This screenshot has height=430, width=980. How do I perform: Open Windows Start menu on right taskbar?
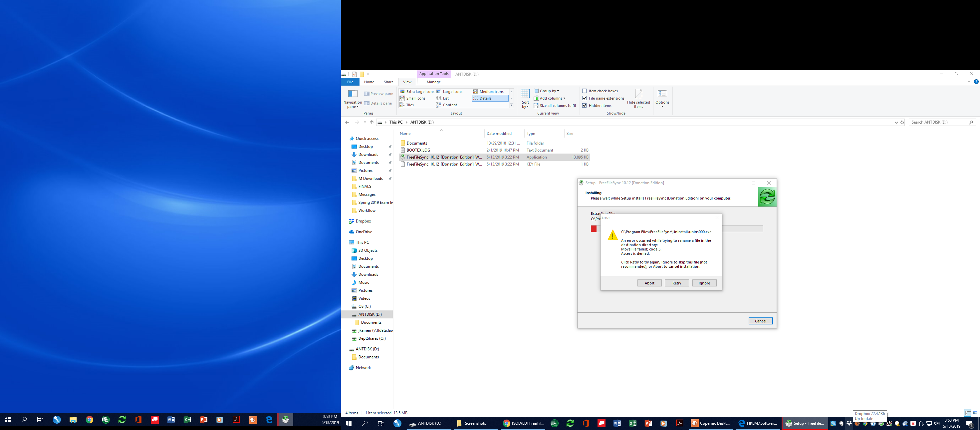coord(349,423)
